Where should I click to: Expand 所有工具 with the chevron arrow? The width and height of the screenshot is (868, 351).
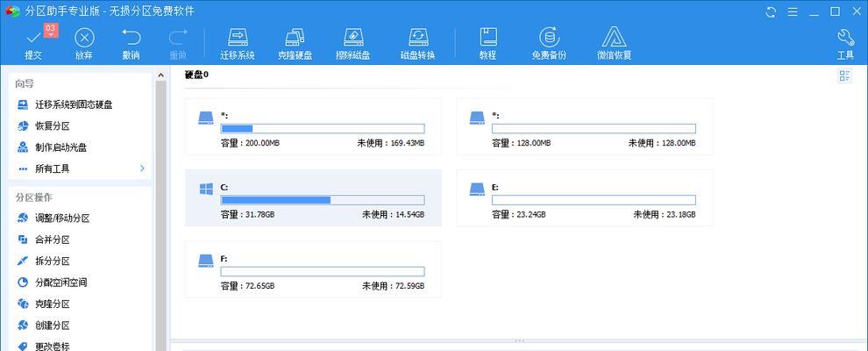[x=142, y=168]
